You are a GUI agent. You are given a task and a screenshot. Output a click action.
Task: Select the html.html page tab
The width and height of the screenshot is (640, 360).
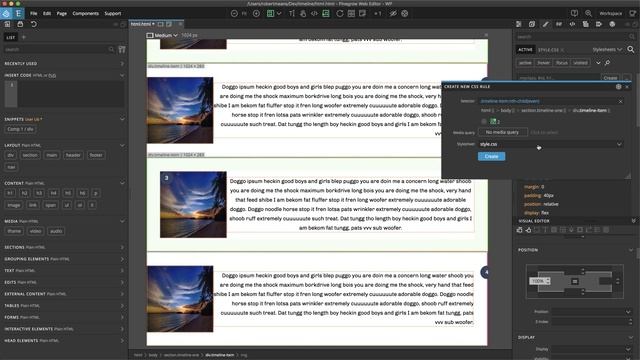(x=143, y=24)
